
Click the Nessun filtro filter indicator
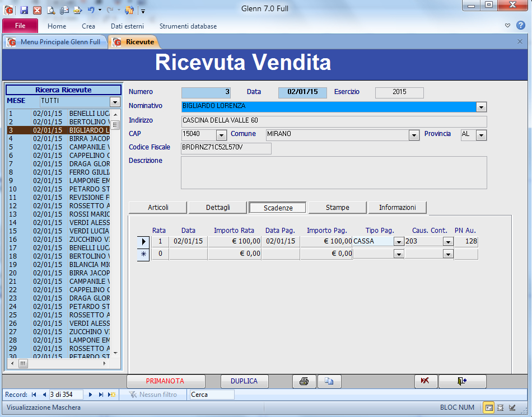tap(153, 395)
